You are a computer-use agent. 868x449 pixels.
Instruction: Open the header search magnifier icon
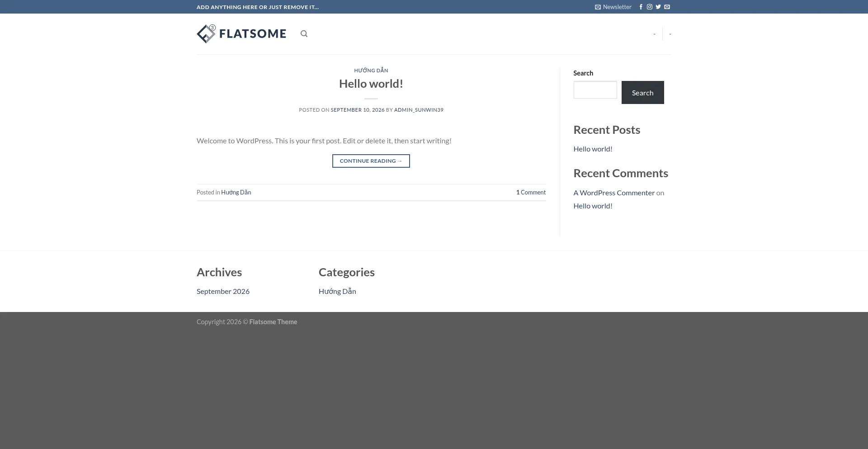tap(304, 34)
